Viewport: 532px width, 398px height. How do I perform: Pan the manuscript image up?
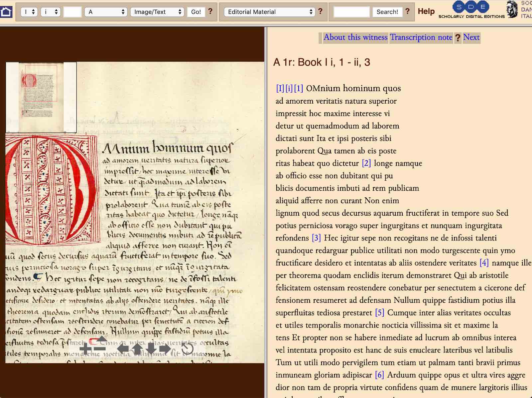137,349
